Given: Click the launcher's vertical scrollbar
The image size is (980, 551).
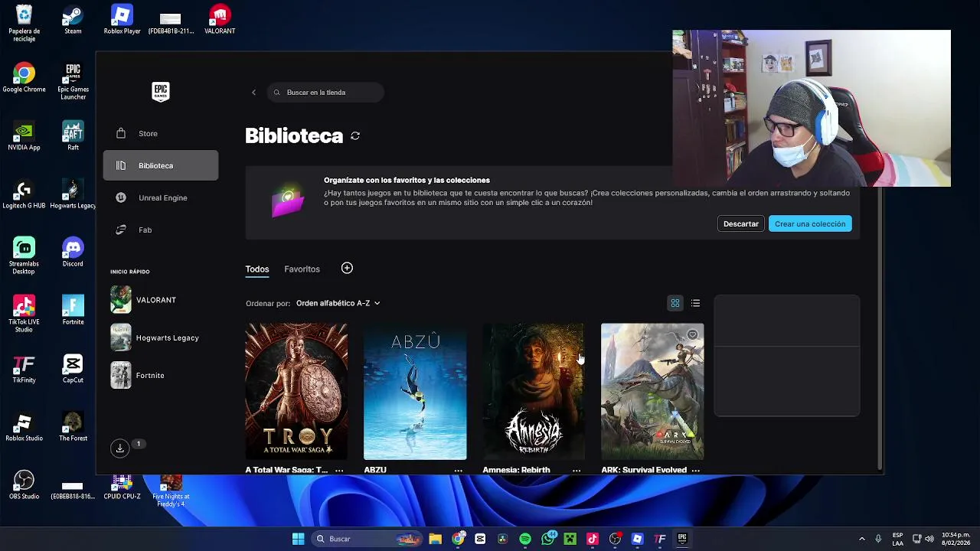Looking at the screenshot, I should (880, 329).
